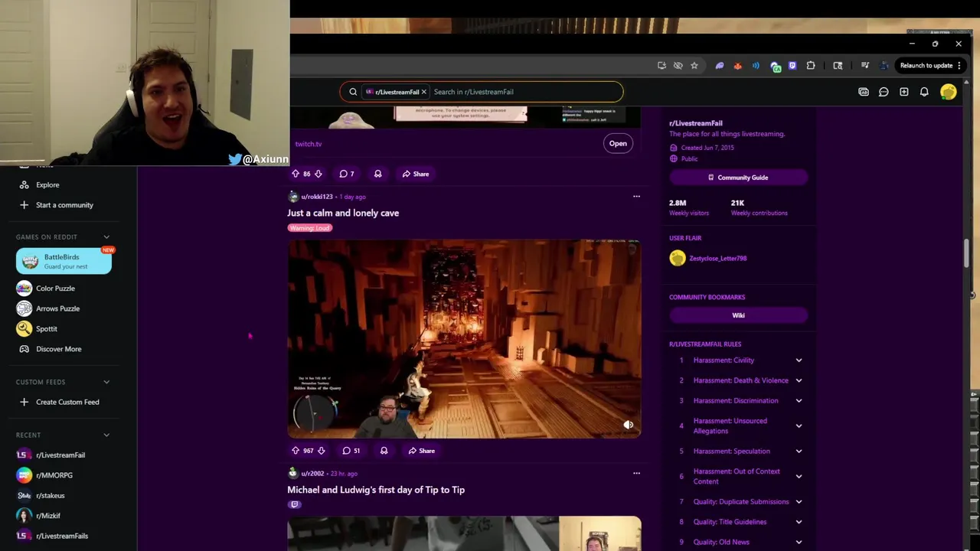Click the search magnifier icon
Viewport: 980px width, 551px height.
click(x=353, y=92)
